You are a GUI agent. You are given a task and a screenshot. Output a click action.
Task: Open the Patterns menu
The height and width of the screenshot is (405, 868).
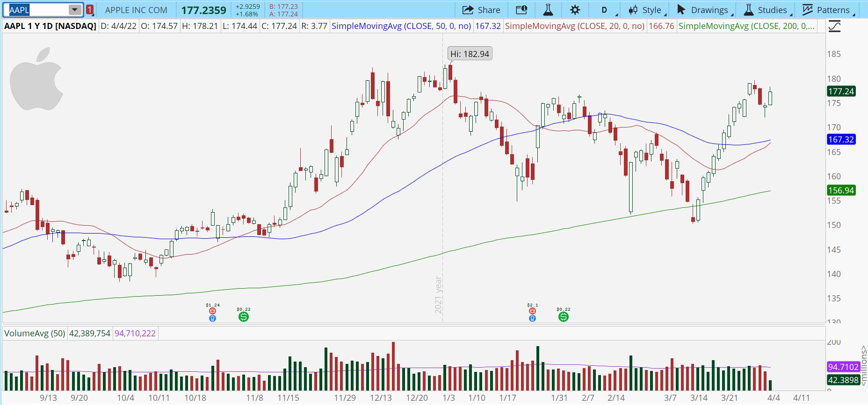[x=828, y=10]
